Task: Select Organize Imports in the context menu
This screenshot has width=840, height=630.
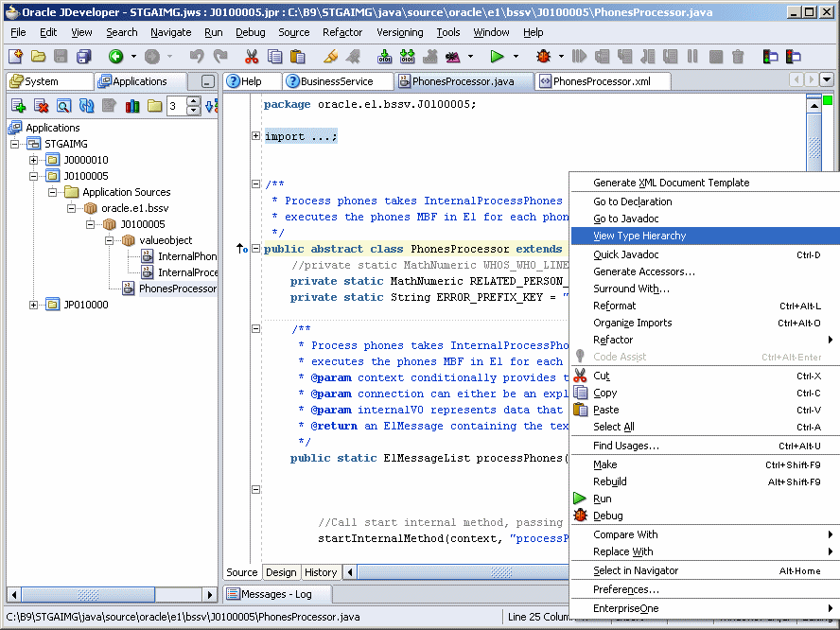Action: (x=633, y=323)
